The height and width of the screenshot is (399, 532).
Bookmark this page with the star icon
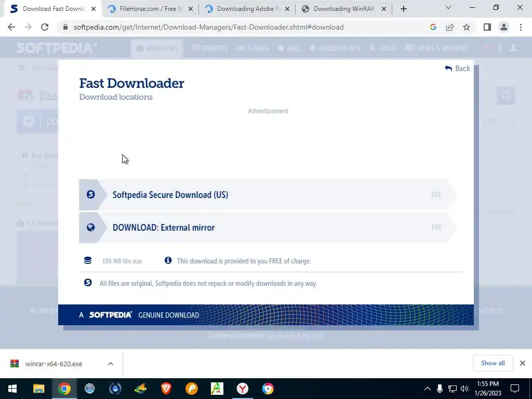click(467, 27)
